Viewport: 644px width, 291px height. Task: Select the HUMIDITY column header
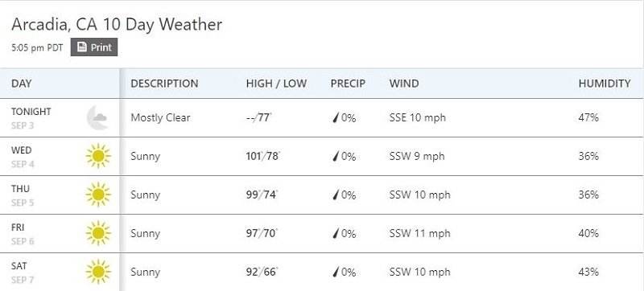tap(605, 84)
